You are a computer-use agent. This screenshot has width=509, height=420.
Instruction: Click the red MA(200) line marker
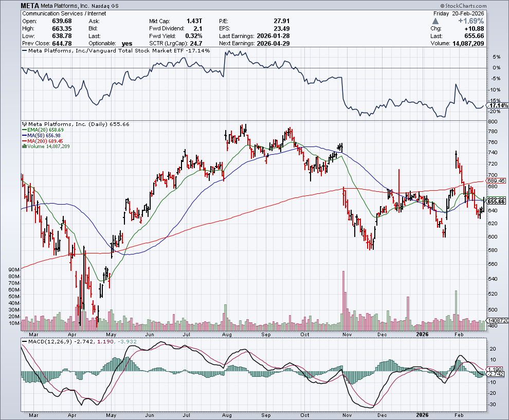click(24, 141)
